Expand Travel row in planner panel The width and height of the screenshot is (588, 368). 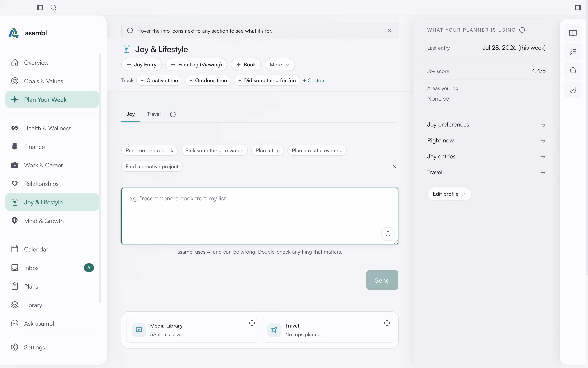[486, 172]
